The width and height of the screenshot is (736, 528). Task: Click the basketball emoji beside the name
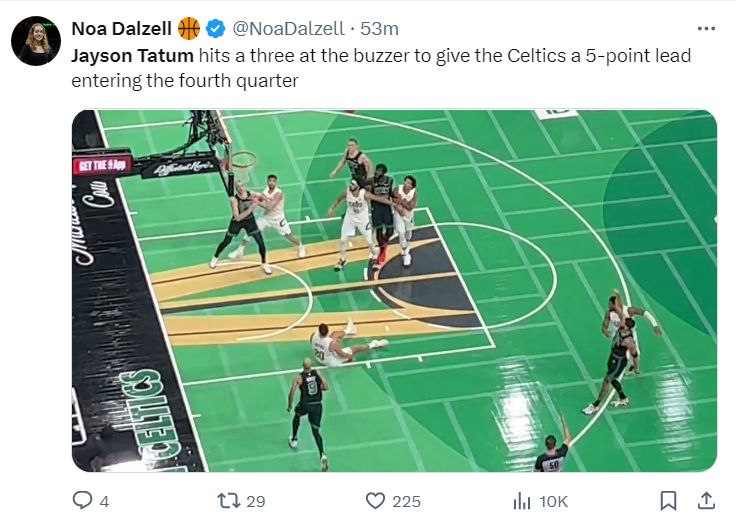point(189,29)
